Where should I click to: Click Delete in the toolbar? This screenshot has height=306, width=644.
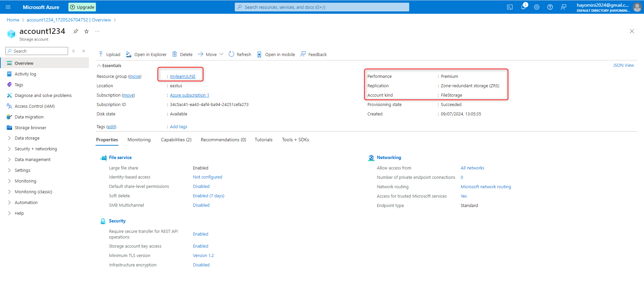point(182,54)
